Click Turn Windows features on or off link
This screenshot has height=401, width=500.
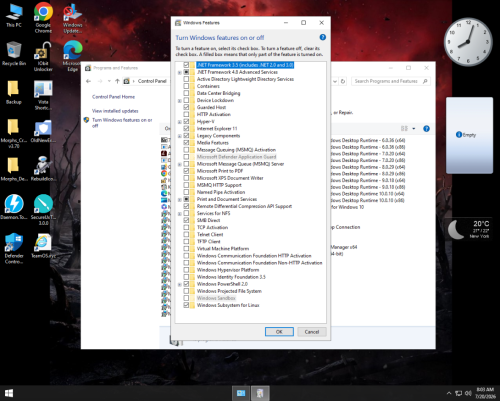(122, 123)
